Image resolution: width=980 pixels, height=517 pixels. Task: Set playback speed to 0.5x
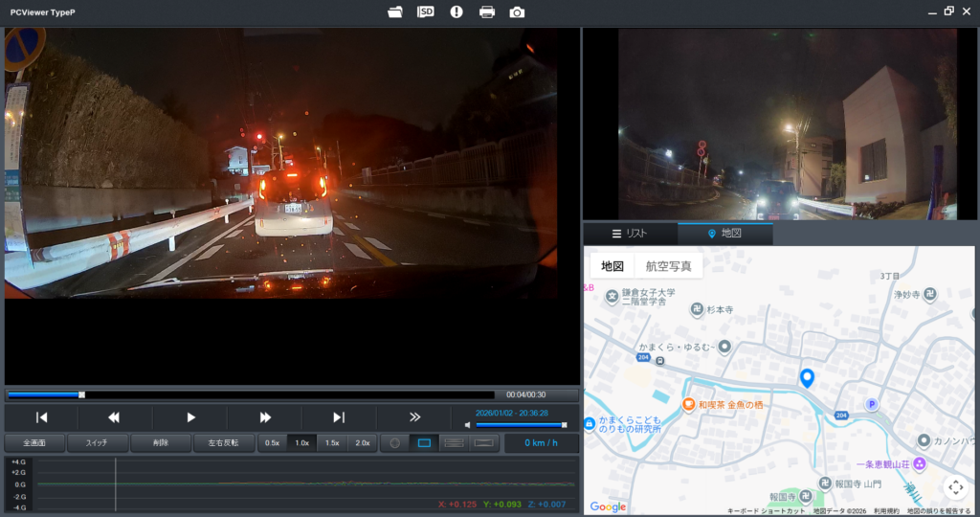[x=273, y=443]
